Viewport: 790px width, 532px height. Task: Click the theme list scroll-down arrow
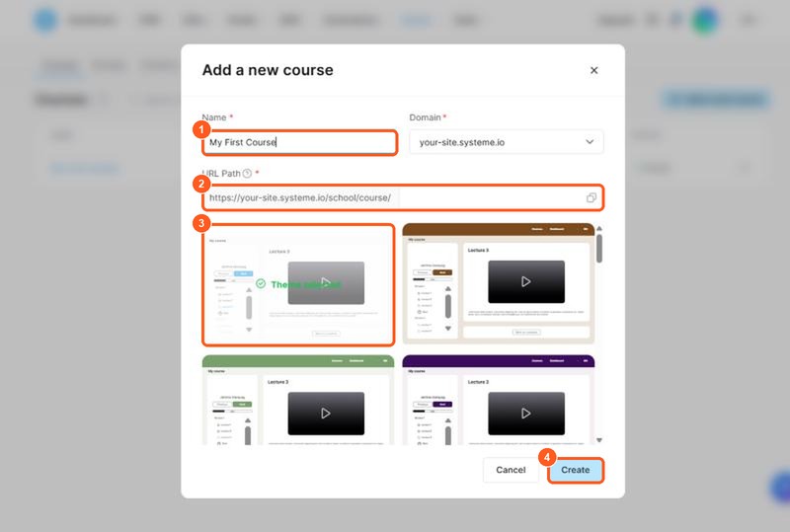tap(599, 440)
